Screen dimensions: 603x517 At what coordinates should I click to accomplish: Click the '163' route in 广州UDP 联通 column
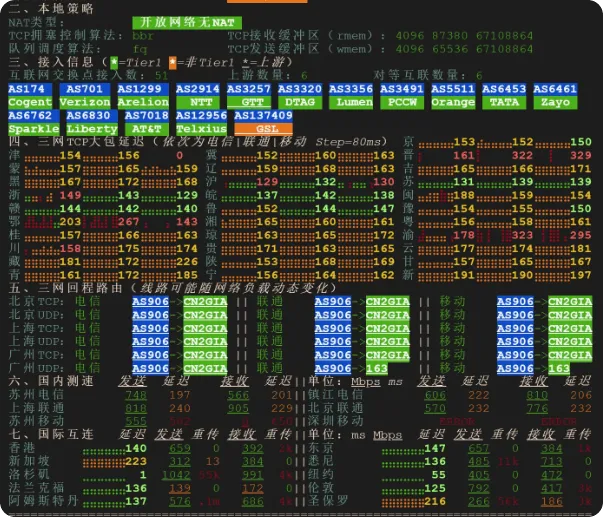tap(376, 369)
